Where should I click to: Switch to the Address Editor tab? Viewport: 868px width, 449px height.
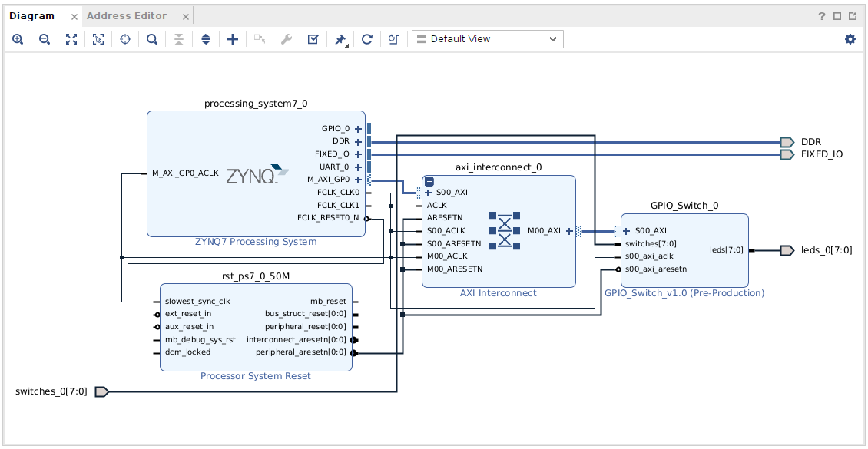point(127,15)
